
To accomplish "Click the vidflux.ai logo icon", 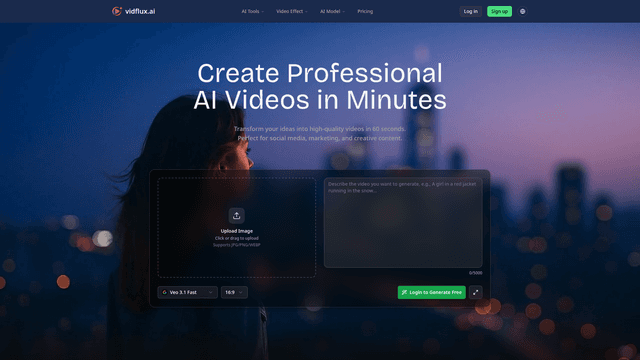I will (117, 11).
